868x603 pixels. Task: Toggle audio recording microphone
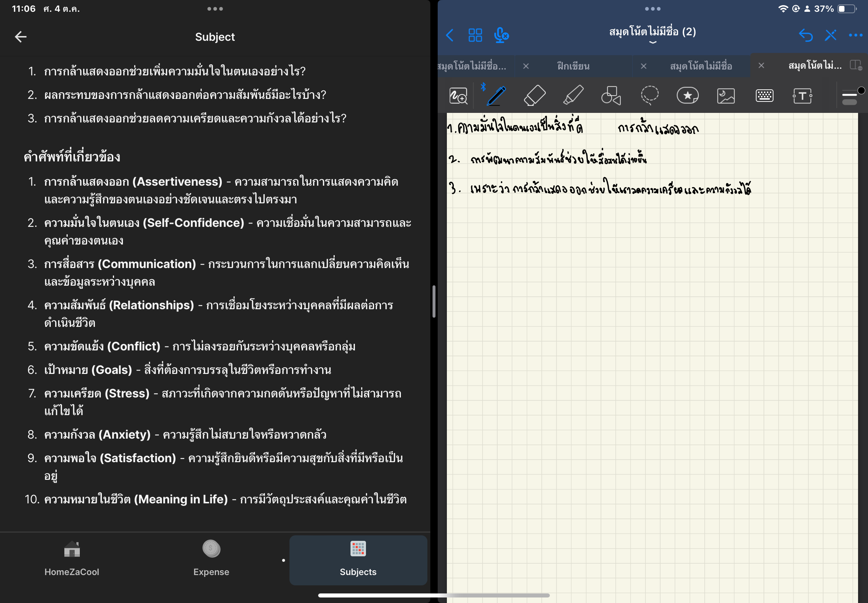click(501, 36)
